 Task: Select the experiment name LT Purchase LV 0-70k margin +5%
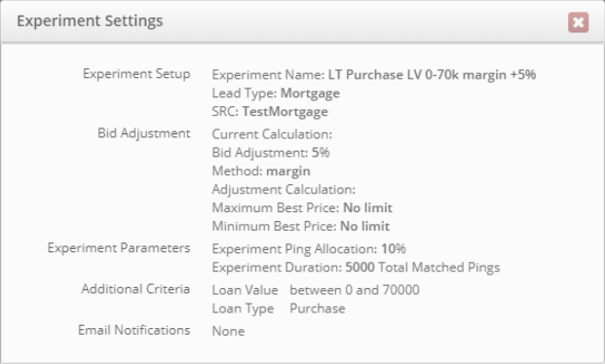(432, 74)
